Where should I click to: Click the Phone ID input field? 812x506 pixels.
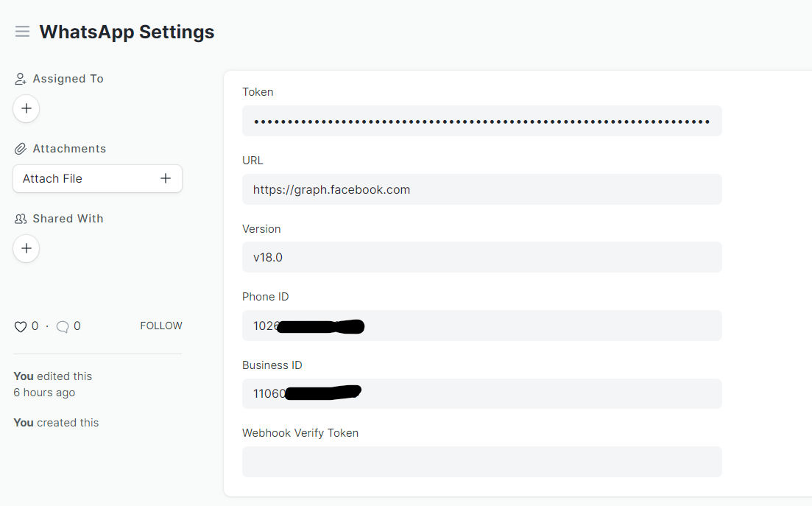coord(481,326)
